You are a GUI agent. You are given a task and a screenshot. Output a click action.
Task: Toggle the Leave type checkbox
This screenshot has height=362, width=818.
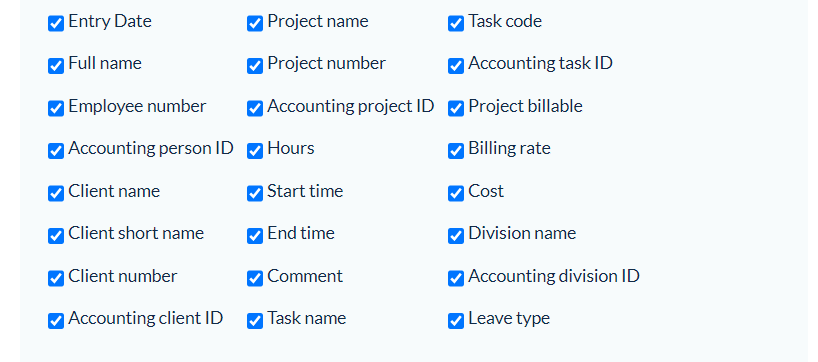coord(455,321)
